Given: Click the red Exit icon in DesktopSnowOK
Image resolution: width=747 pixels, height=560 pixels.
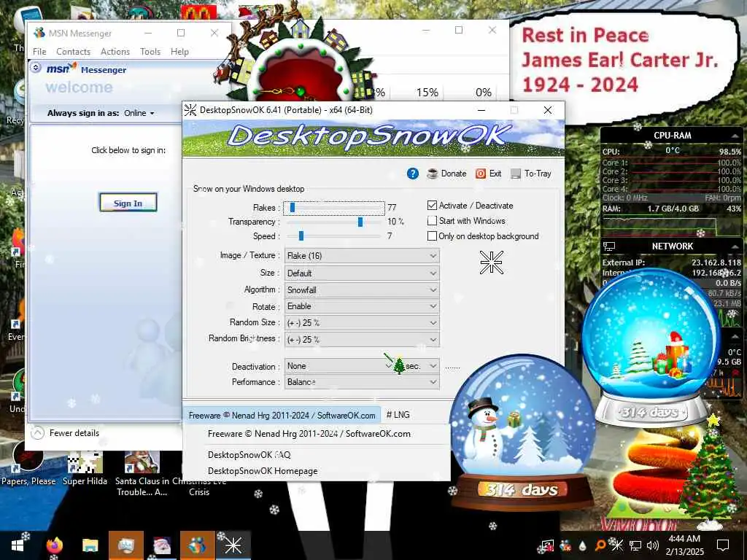Looking at the screenshot, I should [480, 174].
